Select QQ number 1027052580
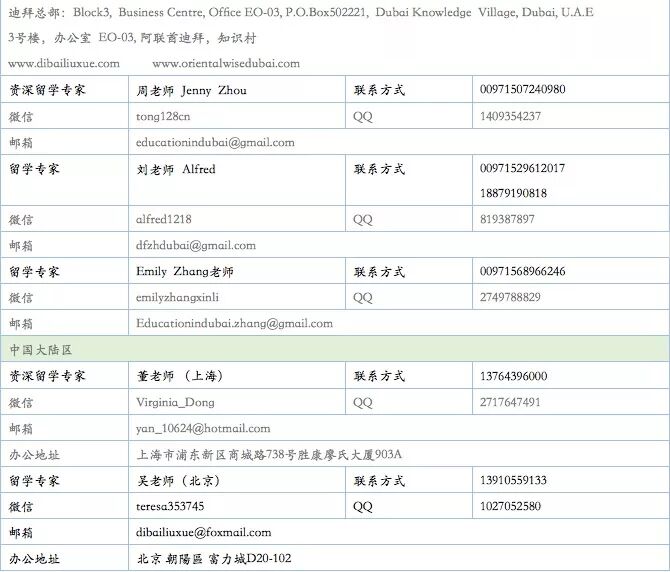Viewport: 670px width, 572px height. click(510, 507)
